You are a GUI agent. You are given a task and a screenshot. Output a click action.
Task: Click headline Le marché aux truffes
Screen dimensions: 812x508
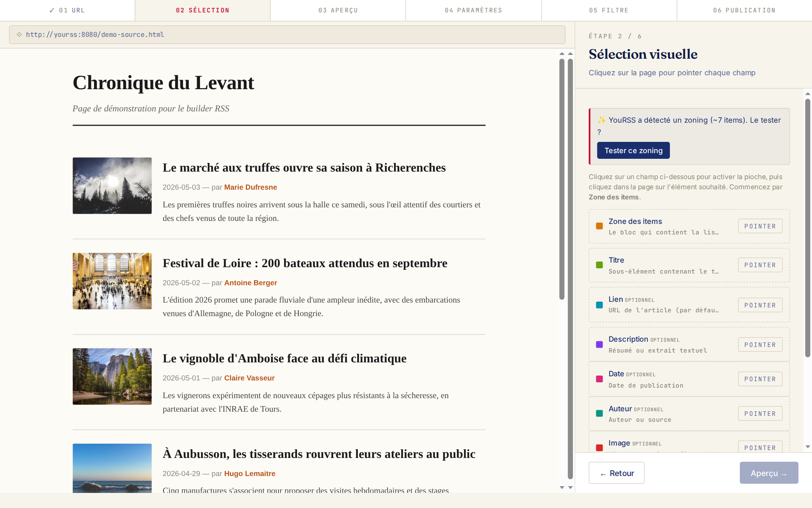(x=304, y=167)
